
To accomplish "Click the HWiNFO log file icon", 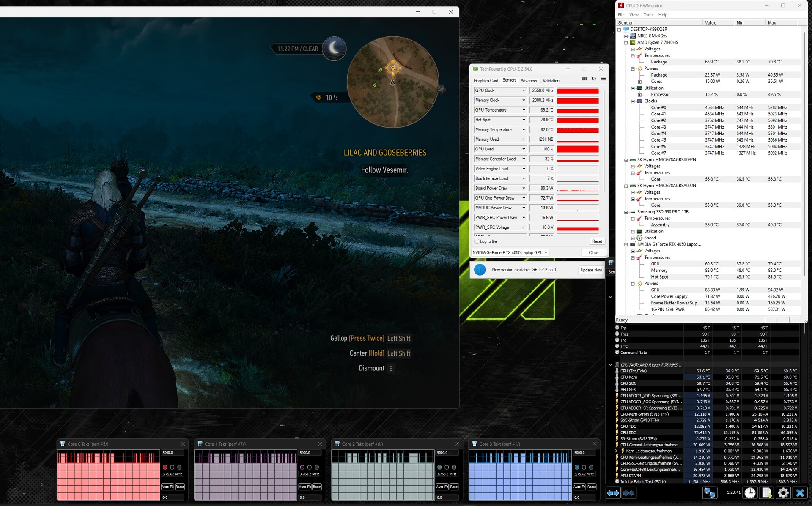I will point(766,492).
